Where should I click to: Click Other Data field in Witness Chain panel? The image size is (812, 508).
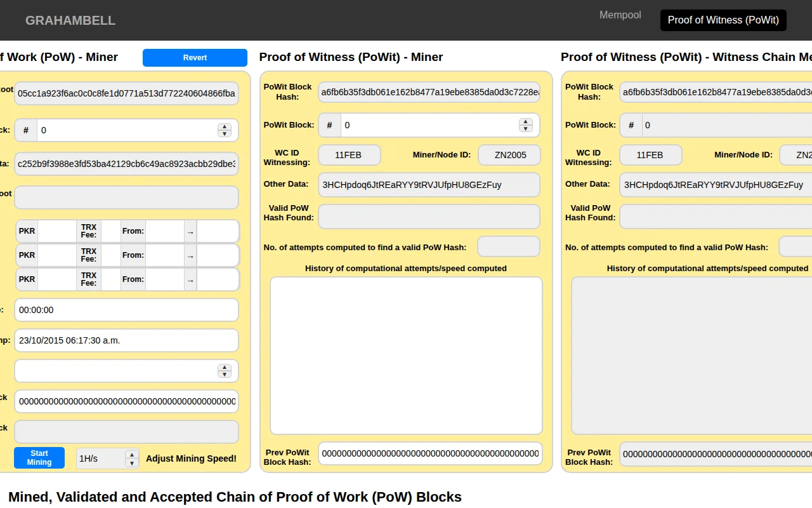pyautogui.click(x=716, y=185)
